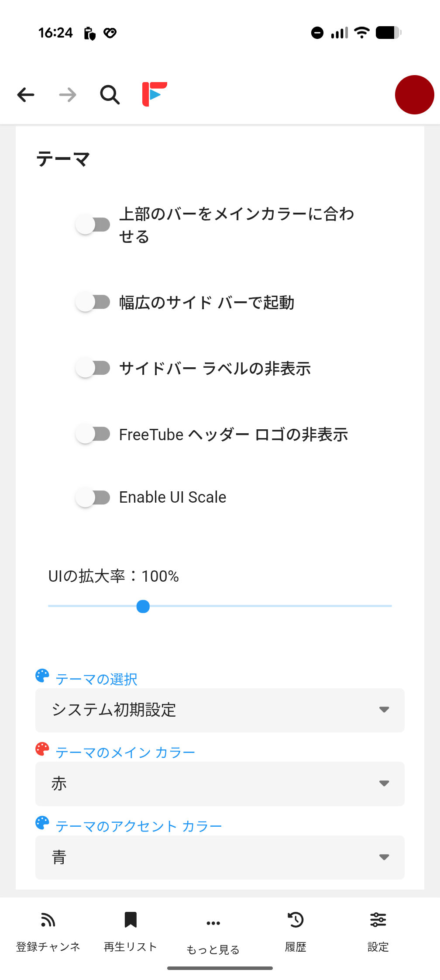Open 登録チャンネル subscriptions feed icon
440x980 pixels.
tap(48, 920)
